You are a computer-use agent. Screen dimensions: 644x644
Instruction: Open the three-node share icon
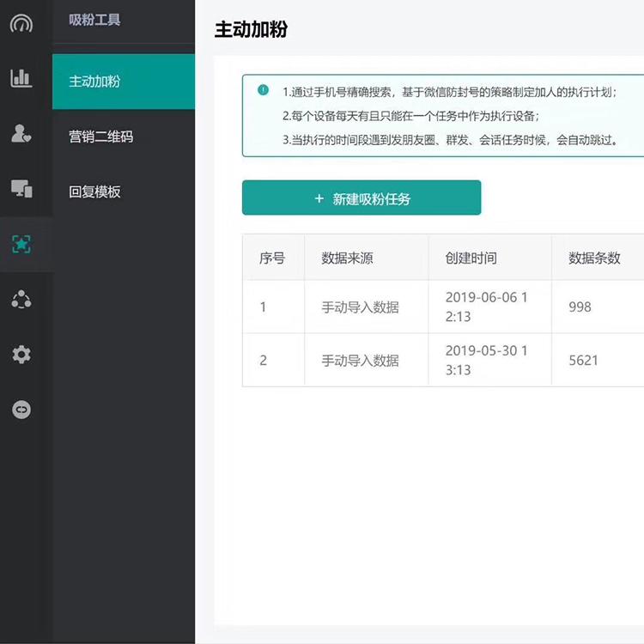tap(21, 300)
